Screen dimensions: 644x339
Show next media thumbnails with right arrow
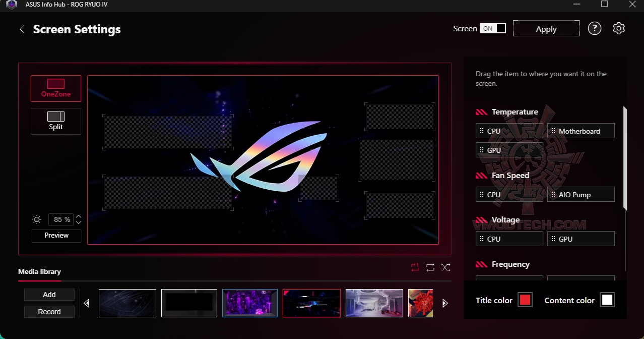tap(445, 303)
